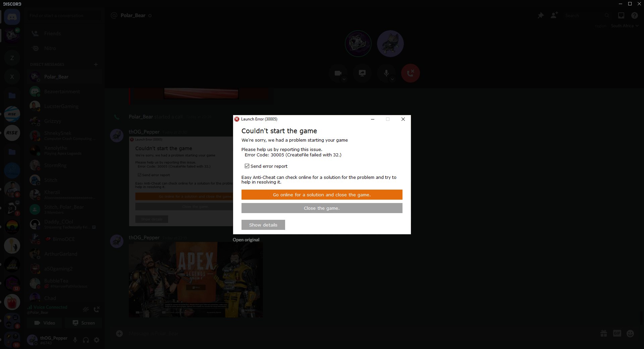The image size is (644, 349).
Task: Select LucsterGaming direct message
Action: [x=64, y=106]
